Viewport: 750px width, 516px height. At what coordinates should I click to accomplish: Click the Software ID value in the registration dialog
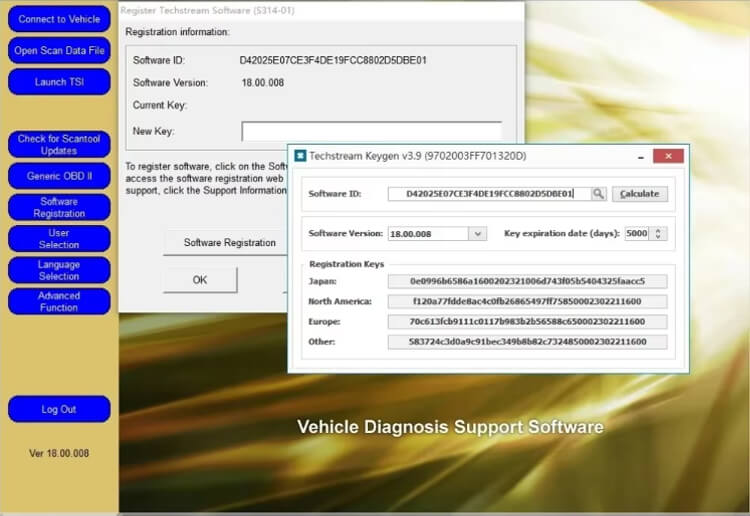333,60
